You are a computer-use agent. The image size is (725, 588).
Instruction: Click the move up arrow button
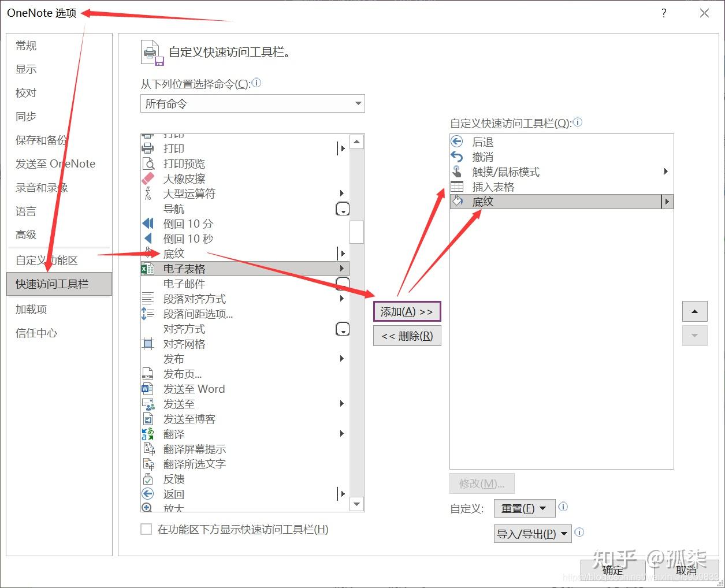695,311
